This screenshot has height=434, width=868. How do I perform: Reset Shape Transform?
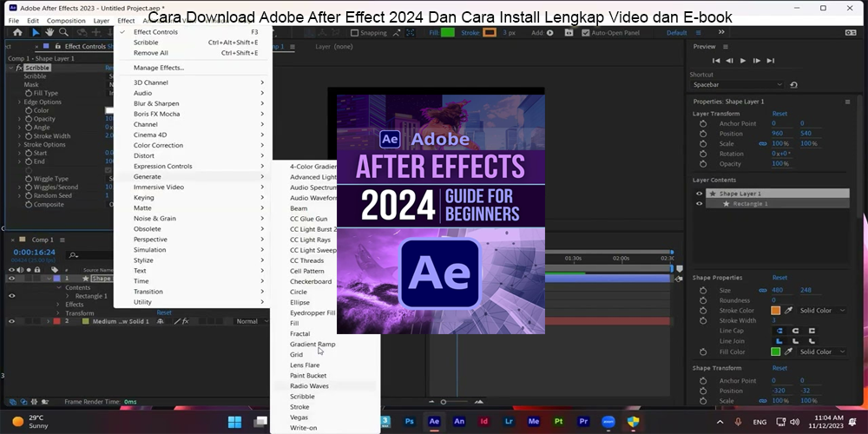point(779,367)
